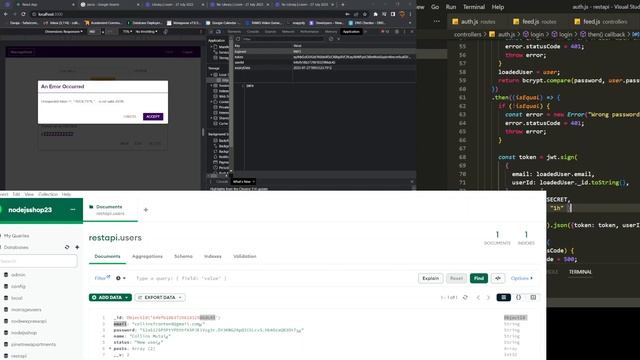Open My Queries in the Compass sidebar
Viewport: 640px width, 360px height.
click(16, 236)
